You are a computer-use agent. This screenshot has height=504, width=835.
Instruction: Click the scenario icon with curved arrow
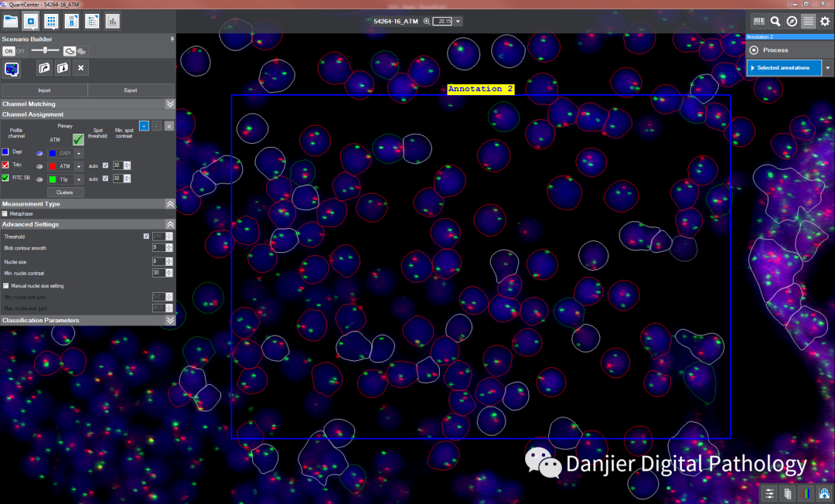tap(45, 67)
